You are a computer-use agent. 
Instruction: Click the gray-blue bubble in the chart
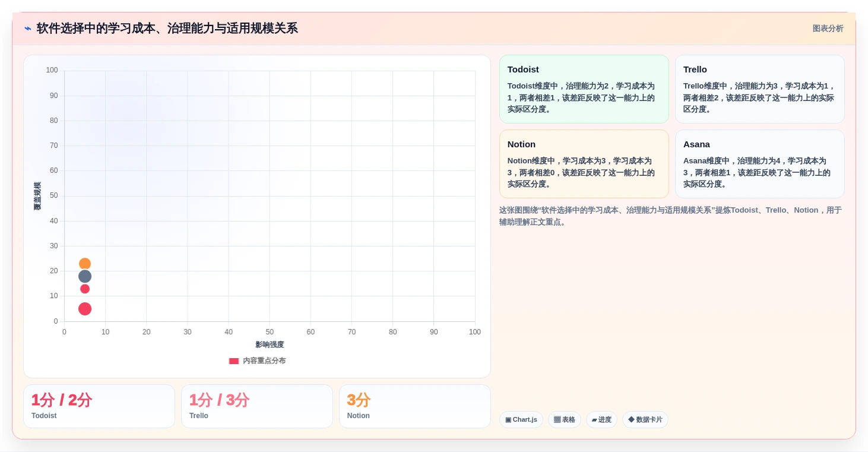point(85,276)
